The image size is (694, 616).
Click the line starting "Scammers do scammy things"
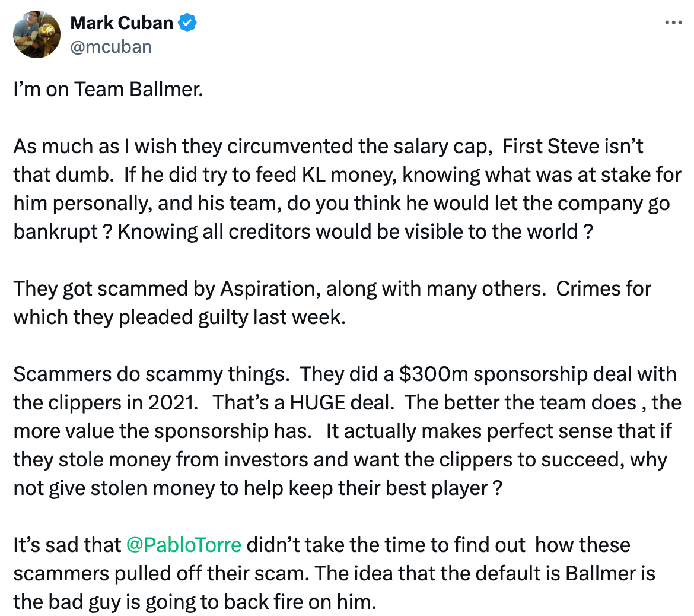coord(345,374)
